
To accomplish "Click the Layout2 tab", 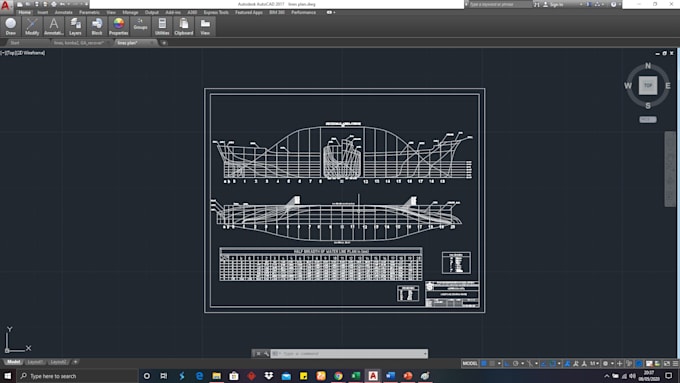I will [58, 362].
